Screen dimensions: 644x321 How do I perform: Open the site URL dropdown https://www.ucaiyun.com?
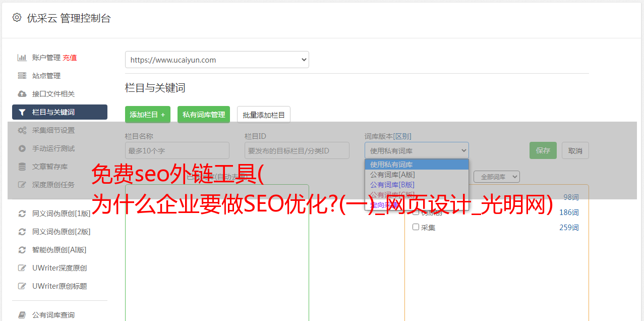click(217, 60)
